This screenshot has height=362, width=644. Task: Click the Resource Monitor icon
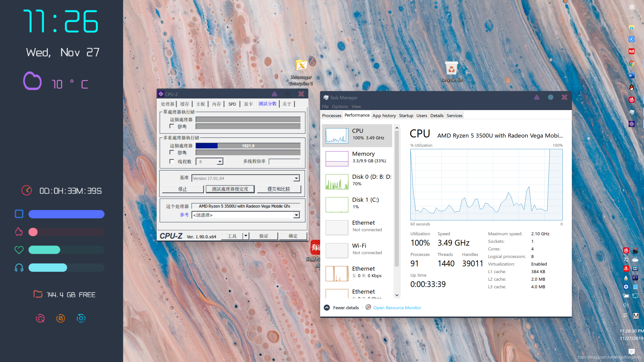pyautogui.click(x=368, y=307)
